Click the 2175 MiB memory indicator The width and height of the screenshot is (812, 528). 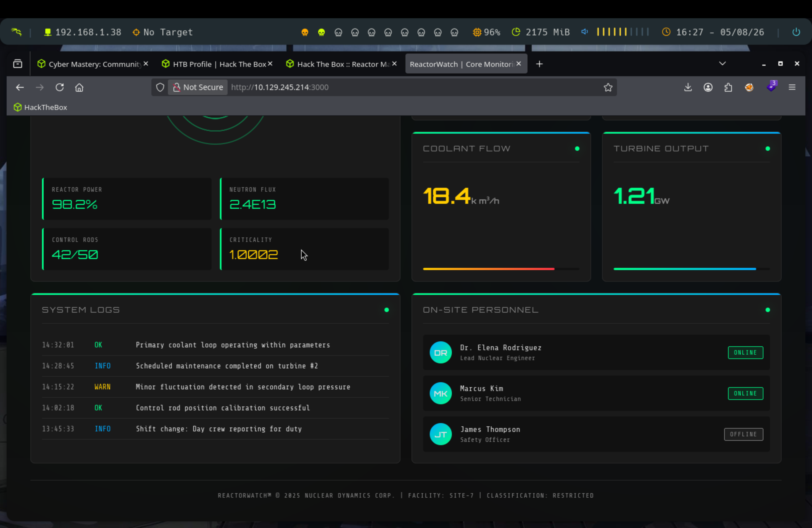(541, 32)
